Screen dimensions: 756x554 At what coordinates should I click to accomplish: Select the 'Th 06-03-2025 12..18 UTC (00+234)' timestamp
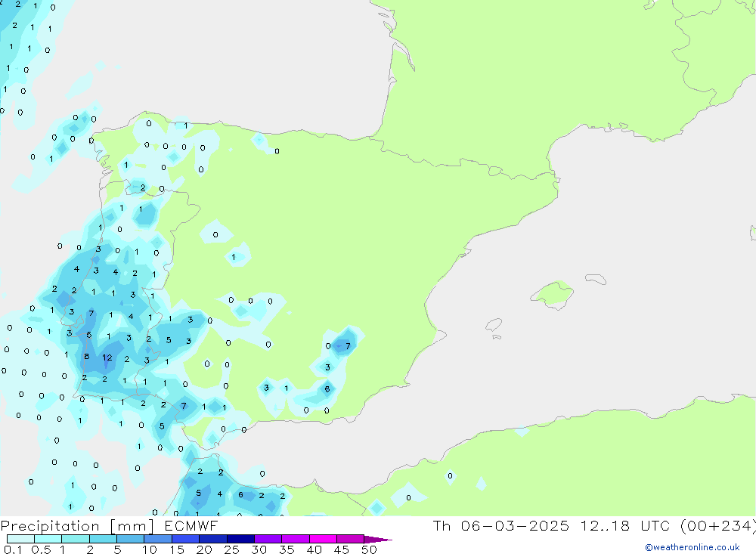594,526
